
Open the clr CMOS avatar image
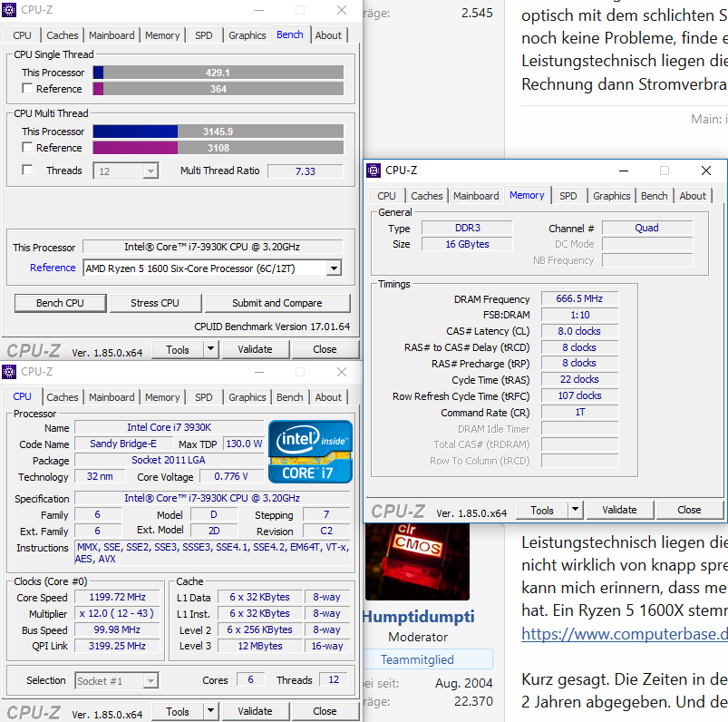(417, 561)
